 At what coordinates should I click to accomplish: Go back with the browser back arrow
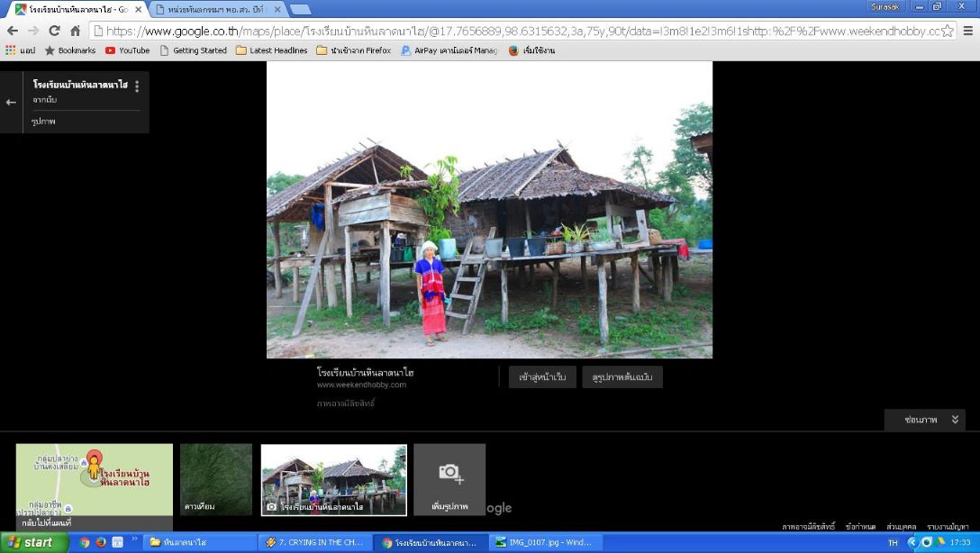tap(13, 31)
